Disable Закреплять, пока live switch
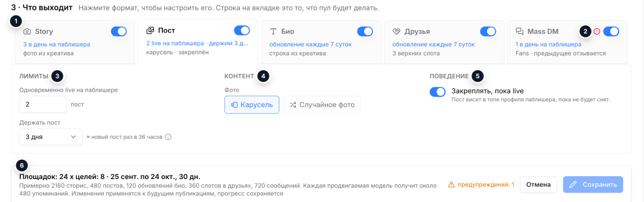This screenshot has width=644, height=202. [438, 92]
